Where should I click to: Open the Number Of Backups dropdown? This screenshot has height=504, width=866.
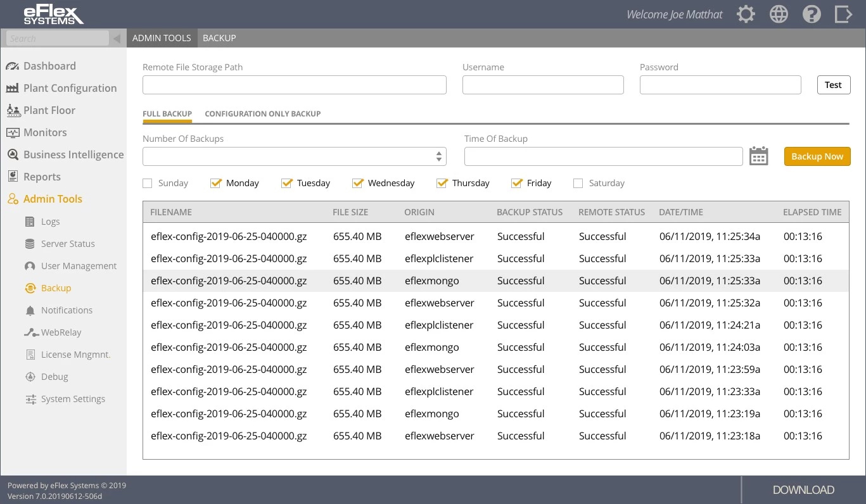[294, 156]
